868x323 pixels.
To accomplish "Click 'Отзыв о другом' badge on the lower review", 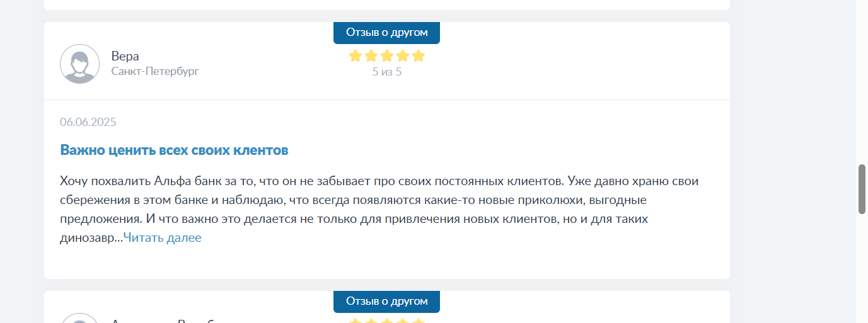I will [x=386, y=302].
